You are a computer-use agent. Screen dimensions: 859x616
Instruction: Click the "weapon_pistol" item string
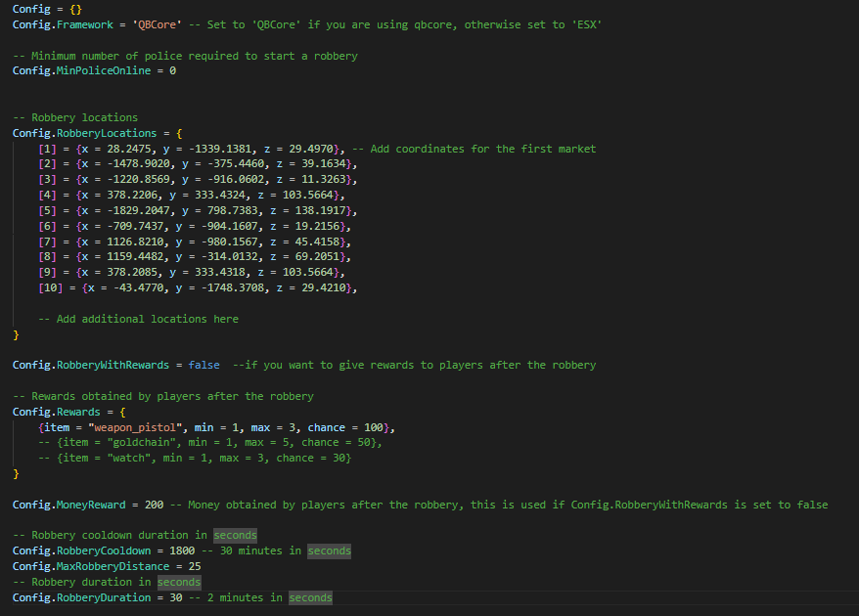tap(135, 427)
